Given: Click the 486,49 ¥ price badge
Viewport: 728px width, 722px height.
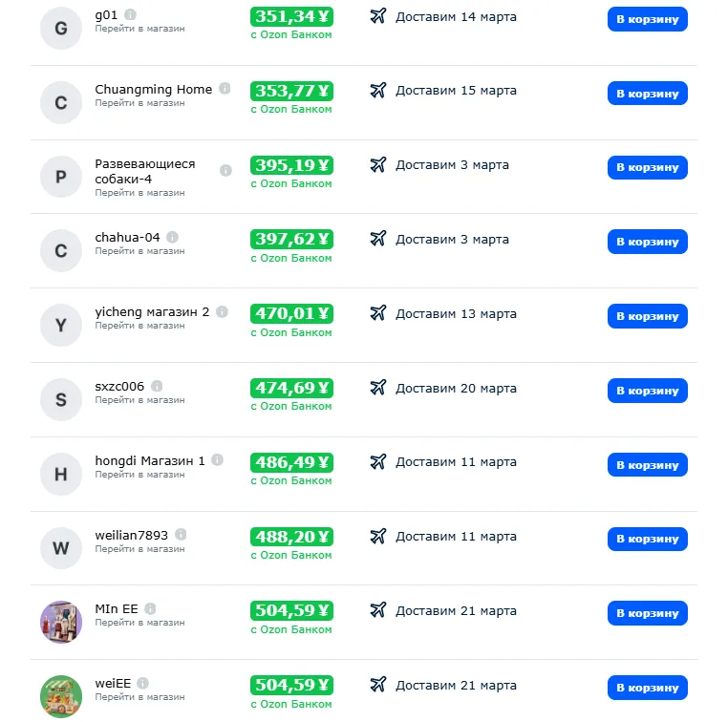Looking at the screenshot, I should 291,462.
